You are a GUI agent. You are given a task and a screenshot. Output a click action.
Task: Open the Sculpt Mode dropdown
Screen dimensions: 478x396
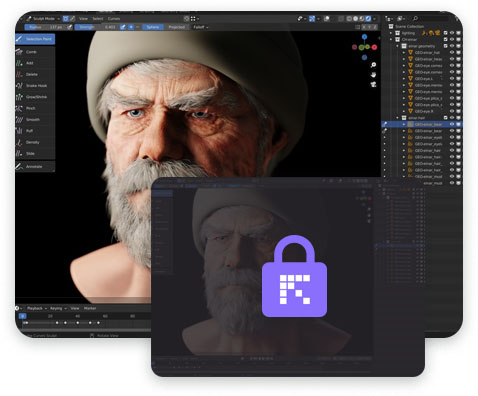click(44, 19)
